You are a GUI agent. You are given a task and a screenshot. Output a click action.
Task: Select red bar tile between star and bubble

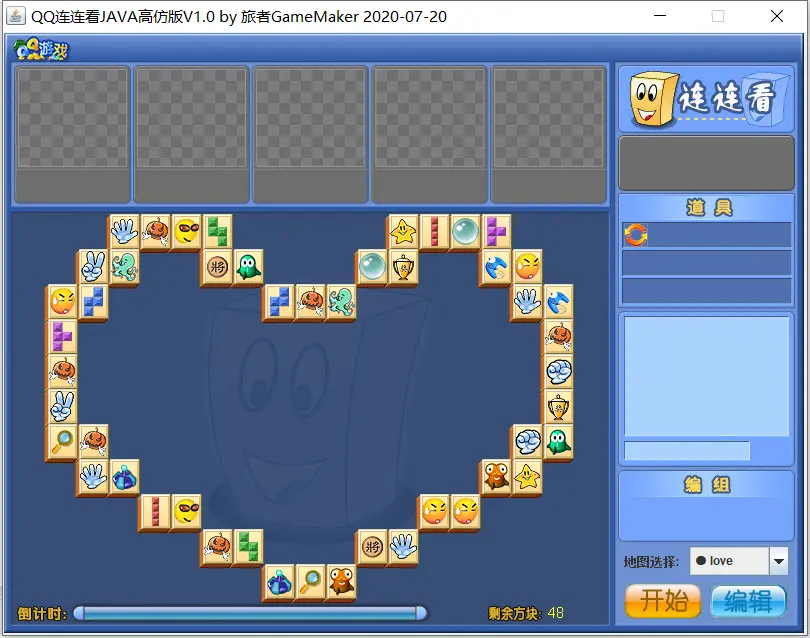click(x=434, y=231)
